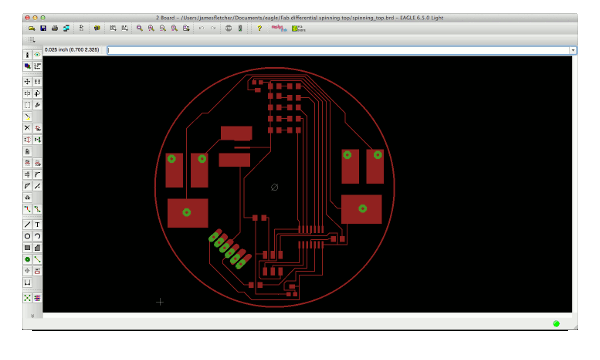Select the Circle tool

(27, 236)
